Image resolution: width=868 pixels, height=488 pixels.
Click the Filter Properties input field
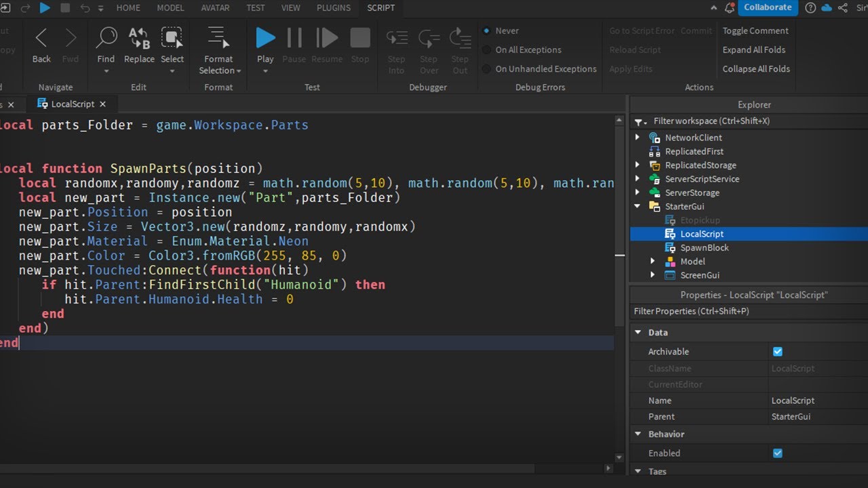749,311
